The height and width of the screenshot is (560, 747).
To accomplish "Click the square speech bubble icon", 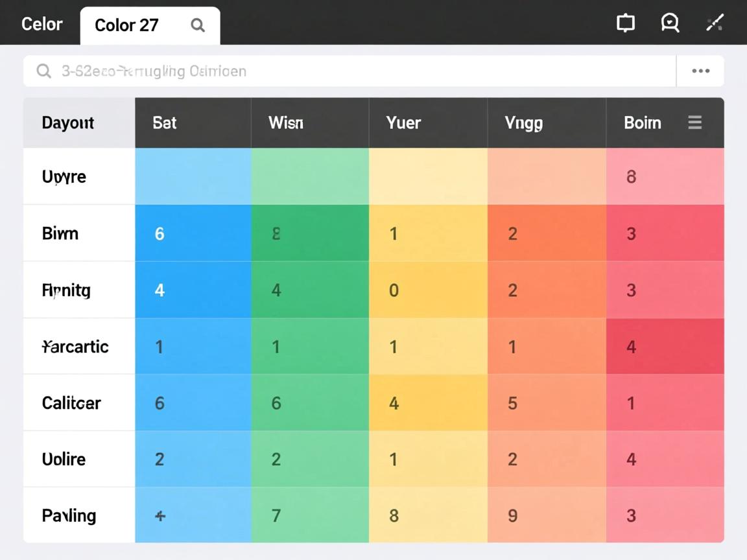I will (x=625, y=23).
